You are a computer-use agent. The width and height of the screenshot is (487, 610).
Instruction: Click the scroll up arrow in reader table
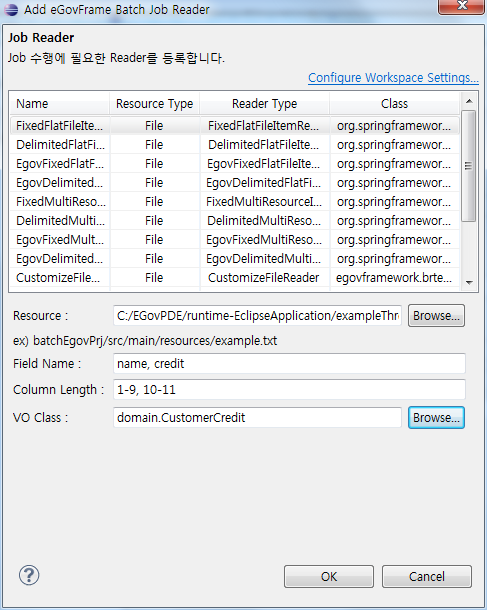coord(469,101)
